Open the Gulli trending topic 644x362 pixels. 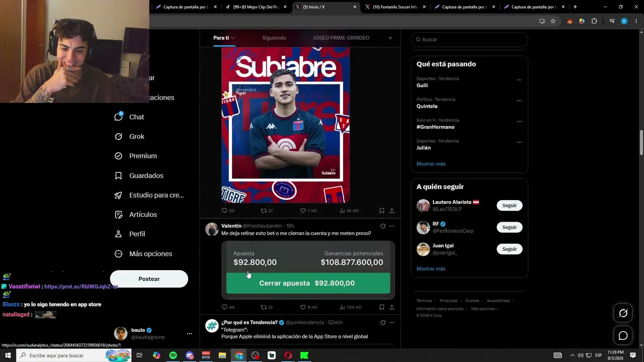(x=422, y=85)
